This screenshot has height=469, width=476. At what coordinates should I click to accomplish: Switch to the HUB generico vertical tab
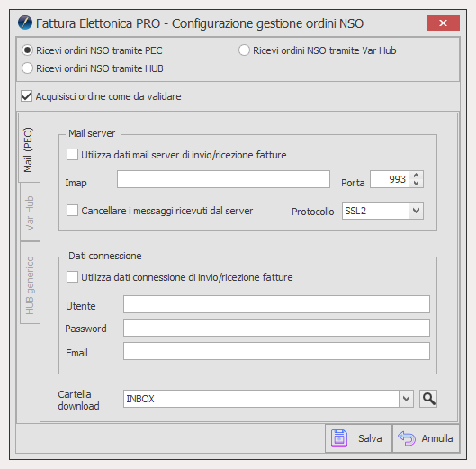click(30, 284)
